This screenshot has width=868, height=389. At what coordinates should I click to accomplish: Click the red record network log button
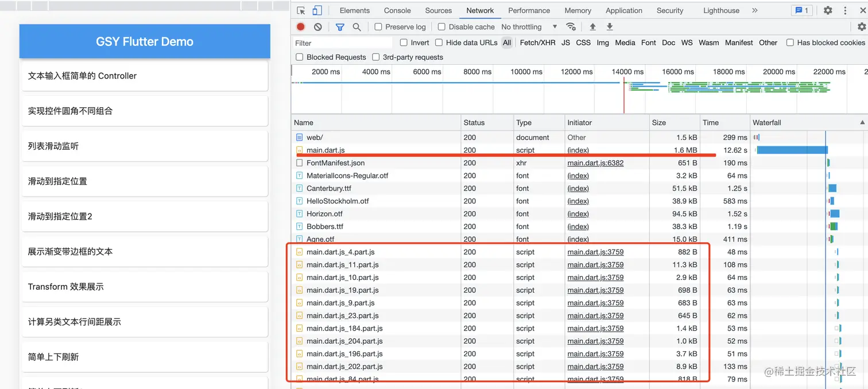301,26
